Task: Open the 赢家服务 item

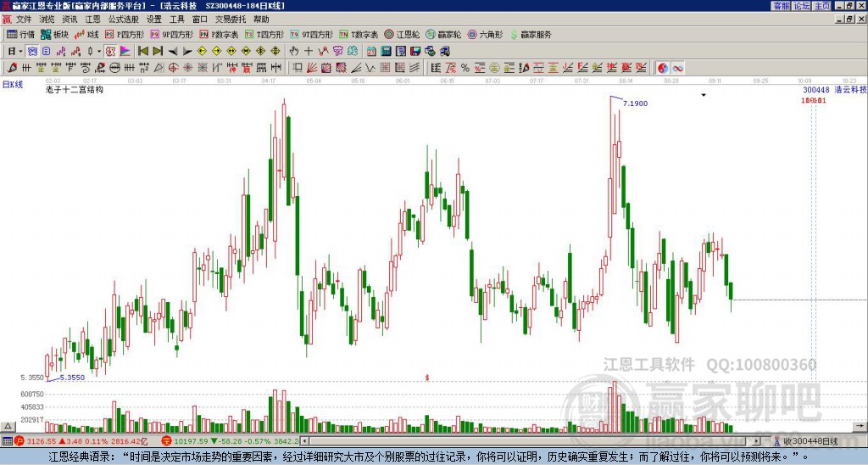Action: coord(531,34)
